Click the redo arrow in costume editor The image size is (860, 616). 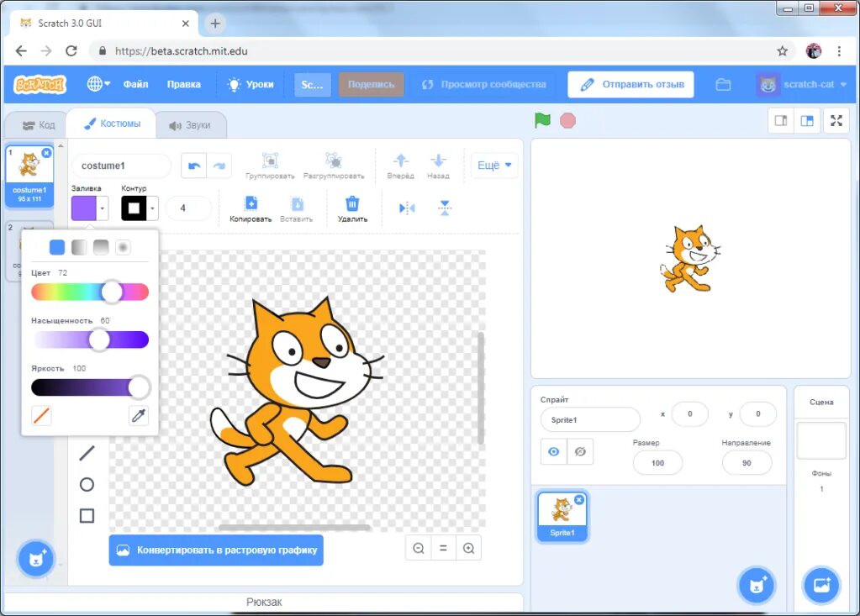click(219, 166)
